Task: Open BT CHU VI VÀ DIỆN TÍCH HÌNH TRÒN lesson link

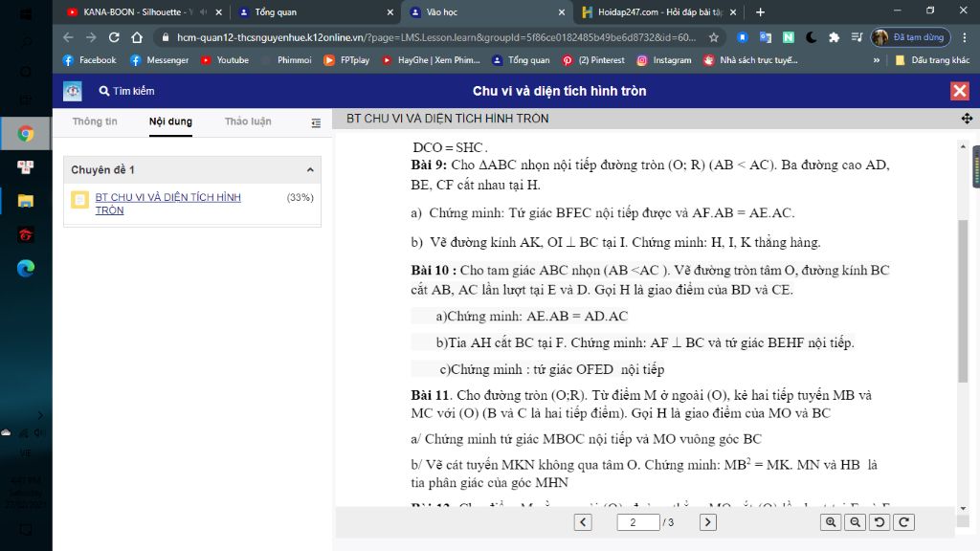Action: click(167, 204)
